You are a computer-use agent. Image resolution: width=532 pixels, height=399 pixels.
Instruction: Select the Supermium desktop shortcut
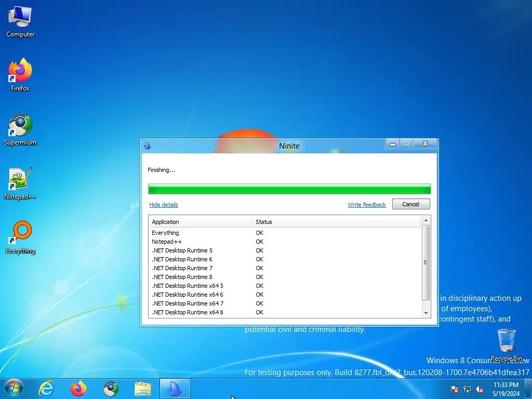coord(20,129)
